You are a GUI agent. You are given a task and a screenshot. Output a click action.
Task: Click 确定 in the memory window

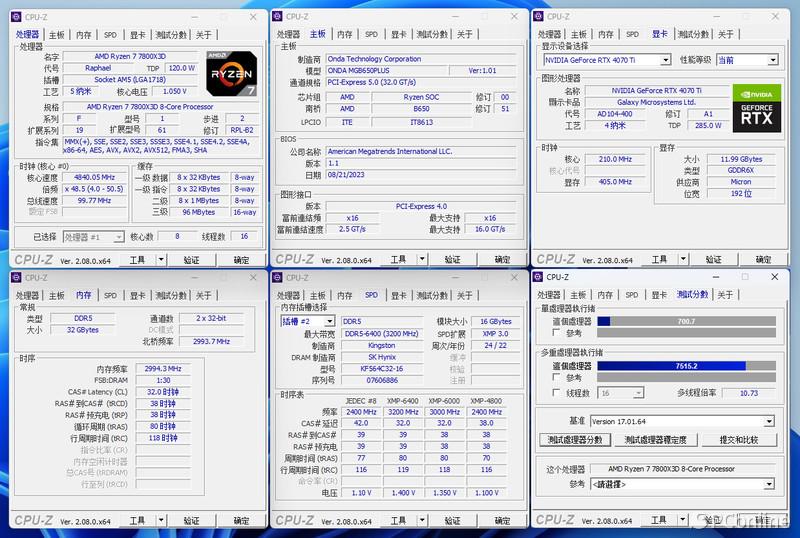[x=241, y=521]
